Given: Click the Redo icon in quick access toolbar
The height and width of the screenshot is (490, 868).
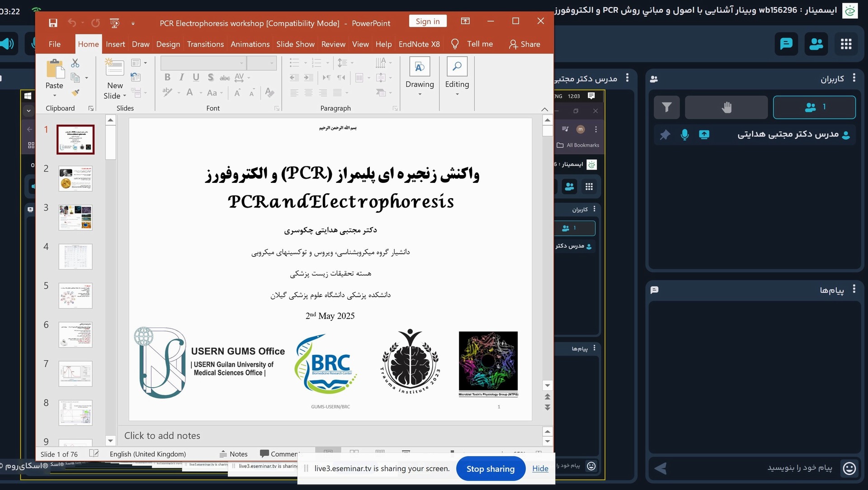Looking at the screenshot, I should point(95,23).
